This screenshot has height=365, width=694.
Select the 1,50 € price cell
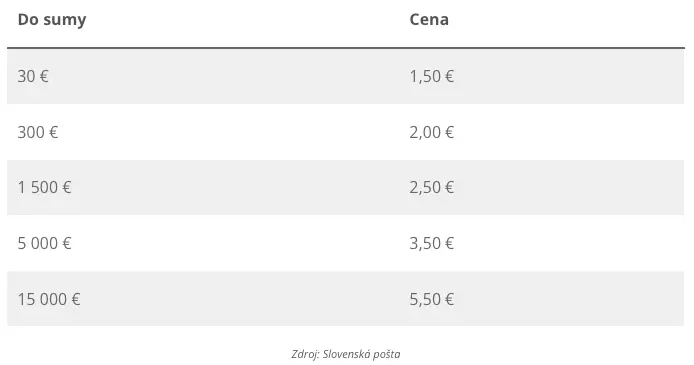pos(432,76)
